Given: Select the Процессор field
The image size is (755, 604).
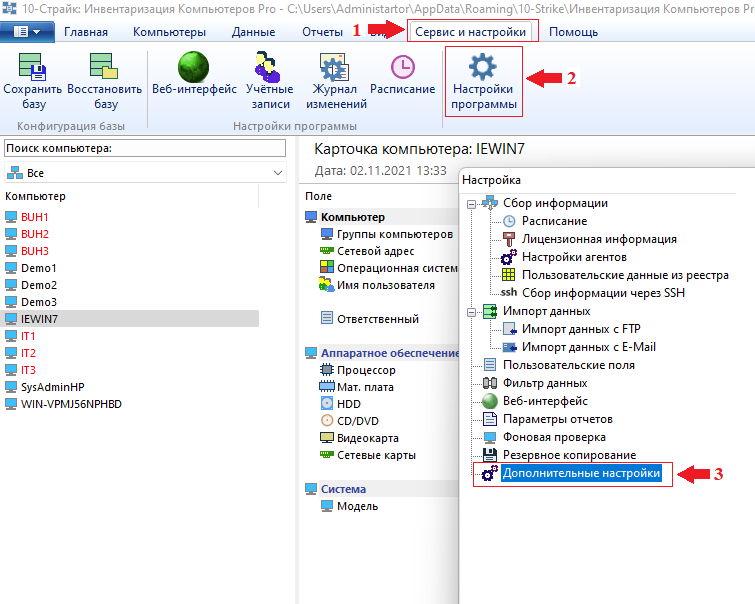Looking at the screenshot, I should pos(366,370).
